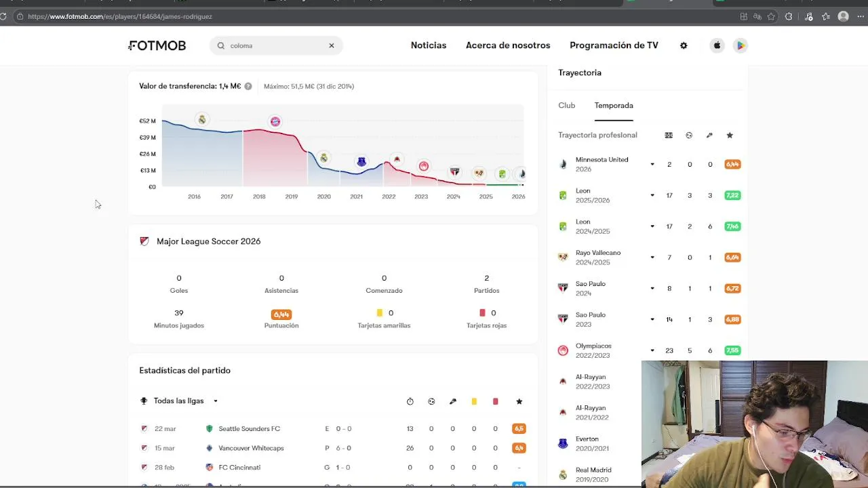Reload the page in the browser
The height and width of the screenshot is (488, 868).
(3, 16)
